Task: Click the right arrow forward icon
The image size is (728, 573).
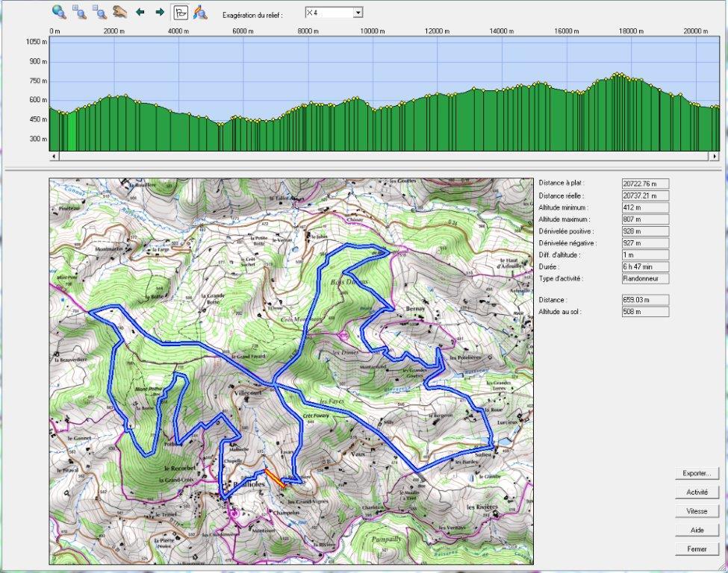Action: click(159, 12)
